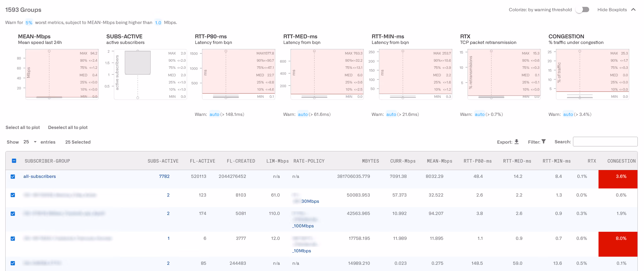This screenshot has width=644, height=271.
Task: Click the 25 Selected label
Action: coord(78,142)
